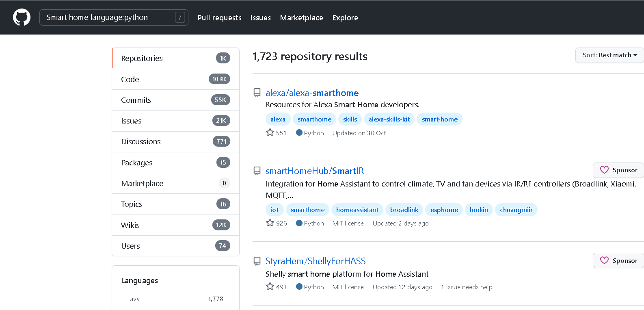Click the lookin topic tag
The image size is (644, 310).
(x=479, y=210)
